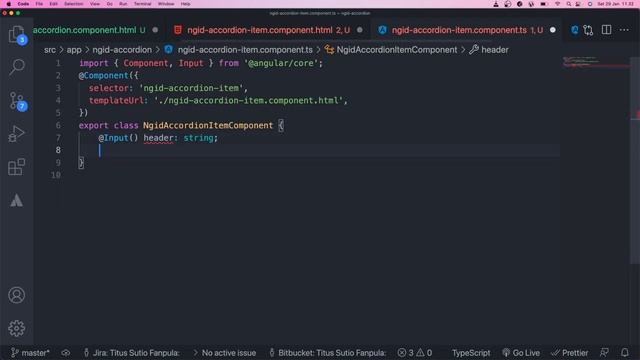Image resolution: width=640 pixels, height=360 pixels.
Task: Click the Feedback icon in the status bar
Action: (x=604, y=353)
